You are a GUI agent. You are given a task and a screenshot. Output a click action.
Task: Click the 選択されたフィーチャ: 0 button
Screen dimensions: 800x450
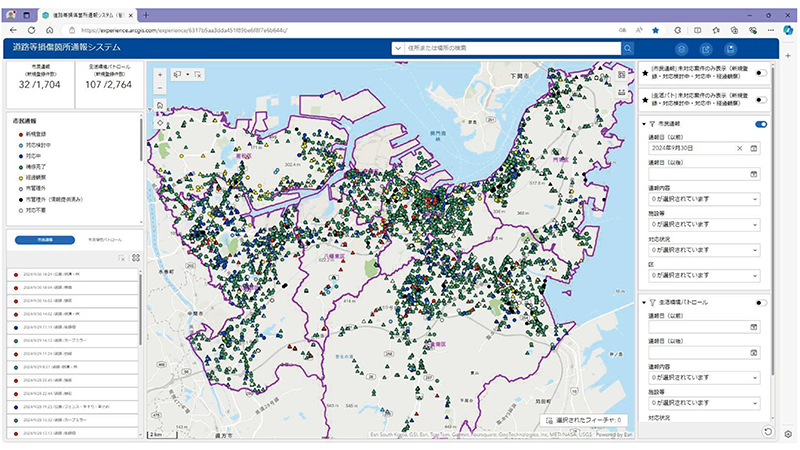pos(584,420)
